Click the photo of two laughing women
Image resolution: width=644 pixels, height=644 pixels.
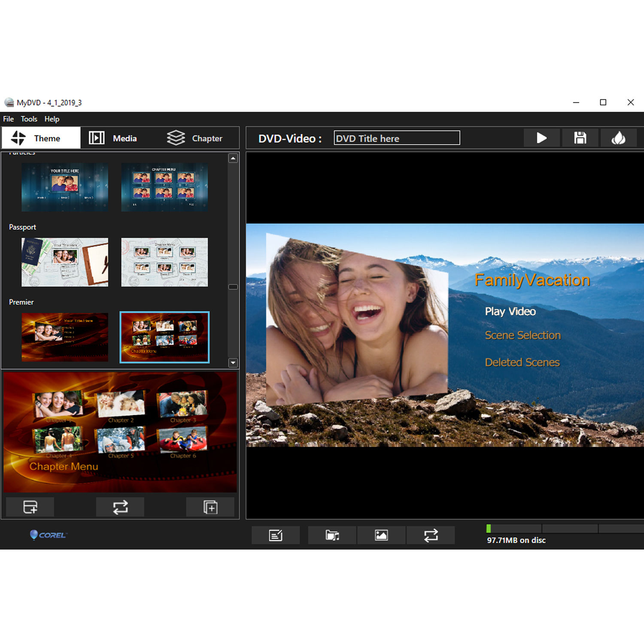tap(357, 320)
